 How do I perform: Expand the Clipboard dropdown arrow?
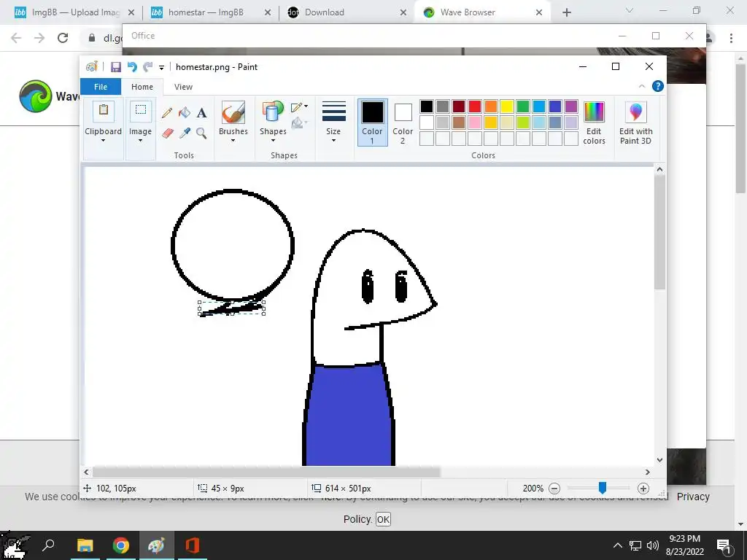tap(103, 141)
